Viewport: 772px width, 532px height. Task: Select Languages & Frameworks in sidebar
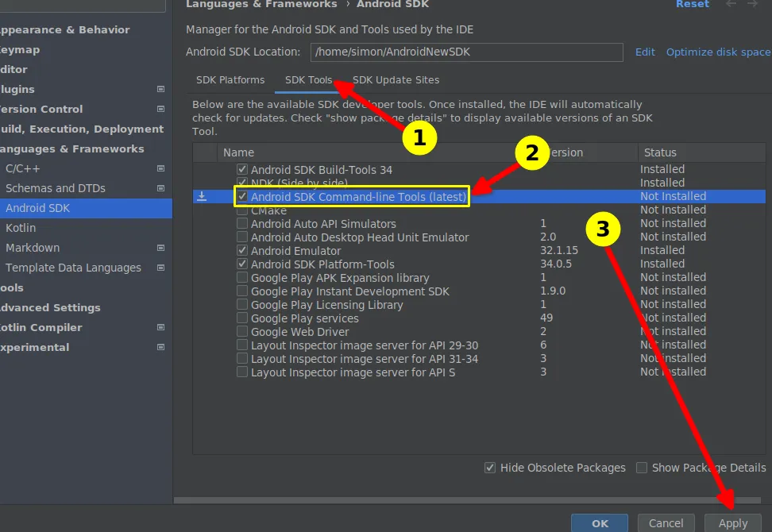click(72, 148)
